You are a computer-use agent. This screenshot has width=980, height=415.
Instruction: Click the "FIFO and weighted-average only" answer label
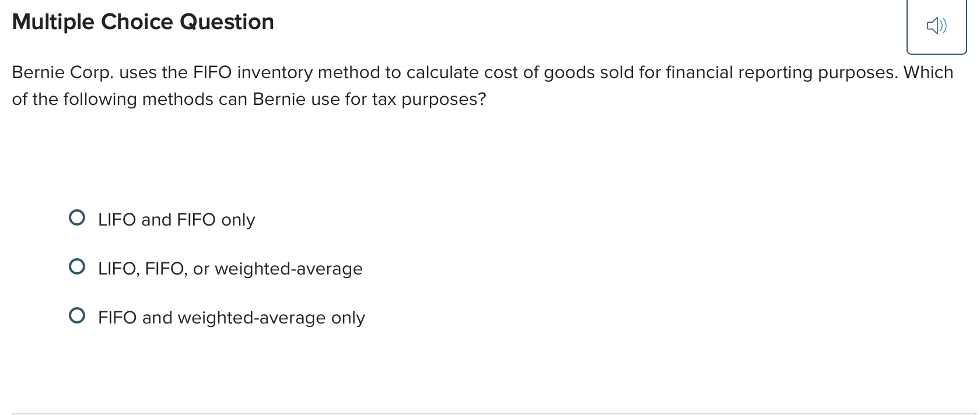[231, 318]
